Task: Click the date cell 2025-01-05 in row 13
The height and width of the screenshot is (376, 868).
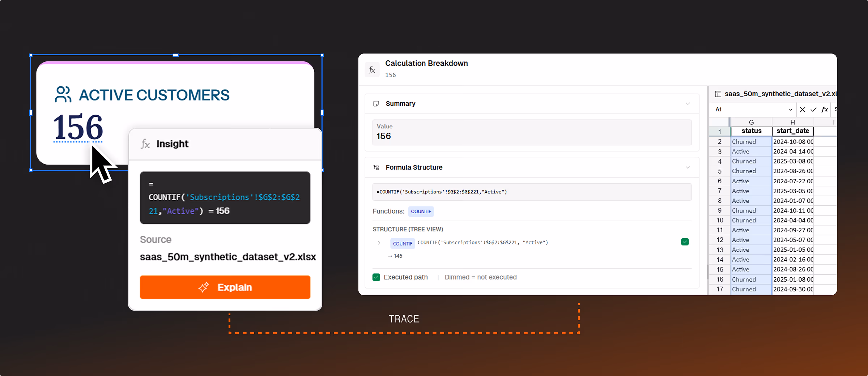Action: pos(793,250)
